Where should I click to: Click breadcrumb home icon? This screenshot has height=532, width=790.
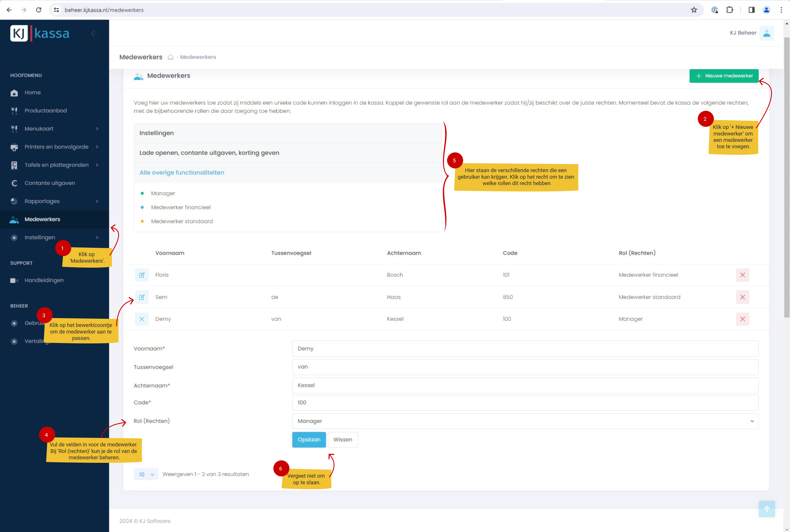[x=171, y=57]
